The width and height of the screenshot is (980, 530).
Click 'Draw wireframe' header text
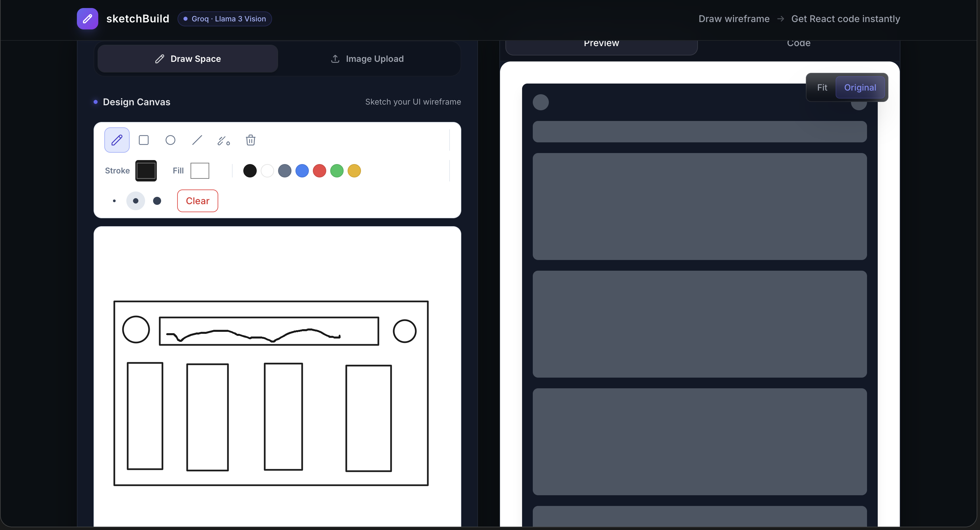point(734,19)
